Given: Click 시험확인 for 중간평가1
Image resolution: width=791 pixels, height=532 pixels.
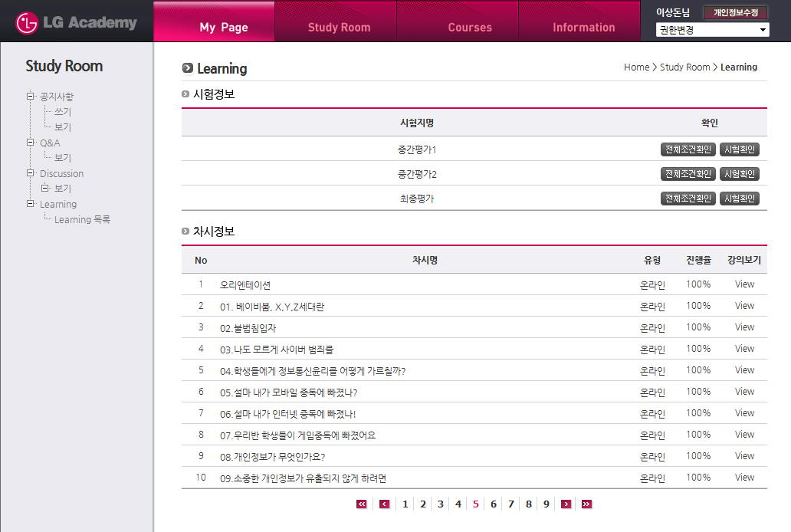Looking at the screenshot, I should tap(739, 149).
